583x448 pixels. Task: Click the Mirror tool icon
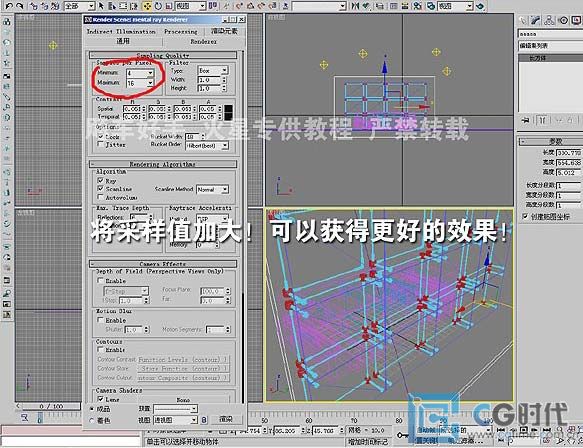point(356,6)
